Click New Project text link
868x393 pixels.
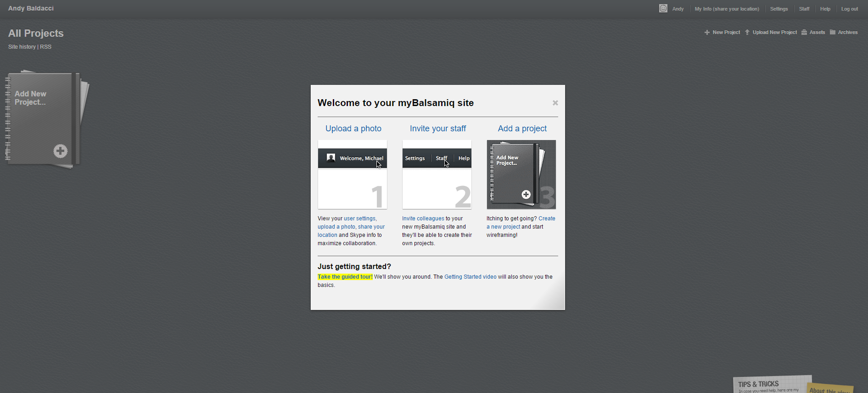click(x=726, y=32)
